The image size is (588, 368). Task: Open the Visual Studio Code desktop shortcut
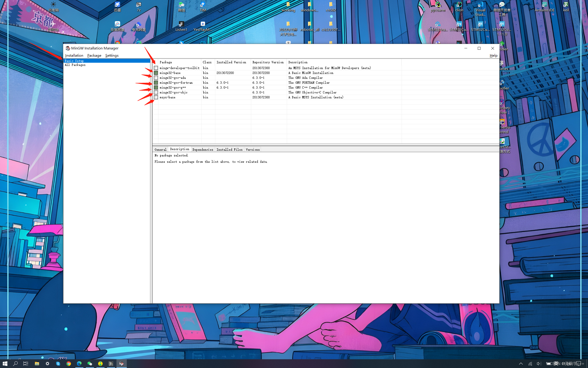[480, 9]
